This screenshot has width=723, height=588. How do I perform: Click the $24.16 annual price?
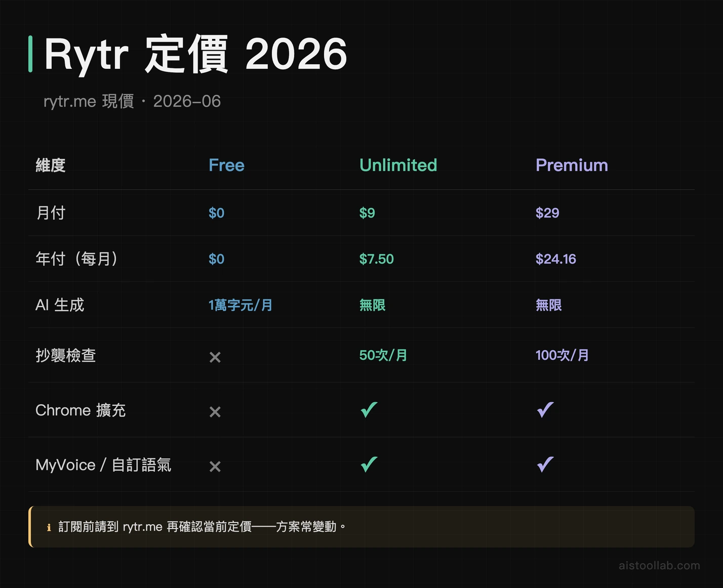click(555, 259)
